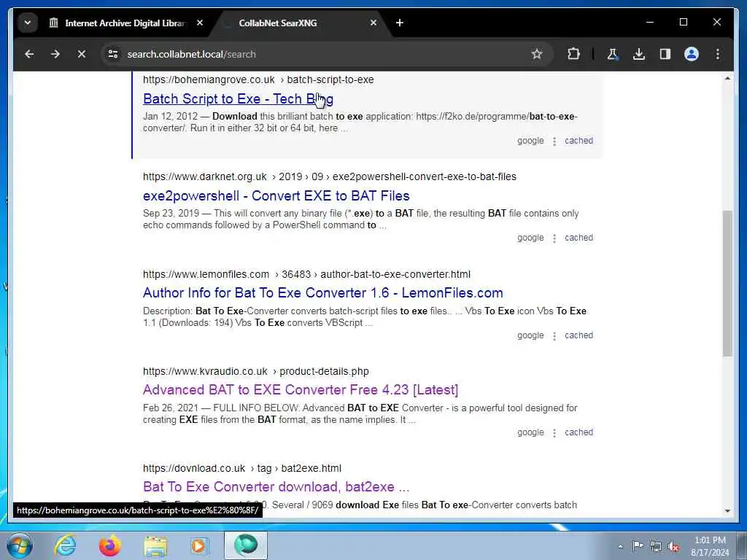Open the Chrome three-dot menu

(718, 54)
